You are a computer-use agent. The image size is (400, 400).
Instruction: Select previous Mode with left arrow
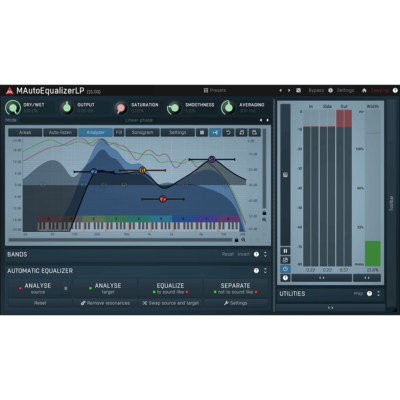(x=261, y=120)
